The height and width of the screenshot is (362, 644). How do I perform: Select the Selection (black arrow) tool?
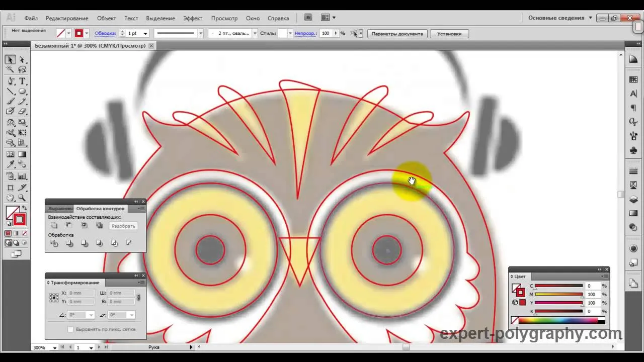click(10, 59)
